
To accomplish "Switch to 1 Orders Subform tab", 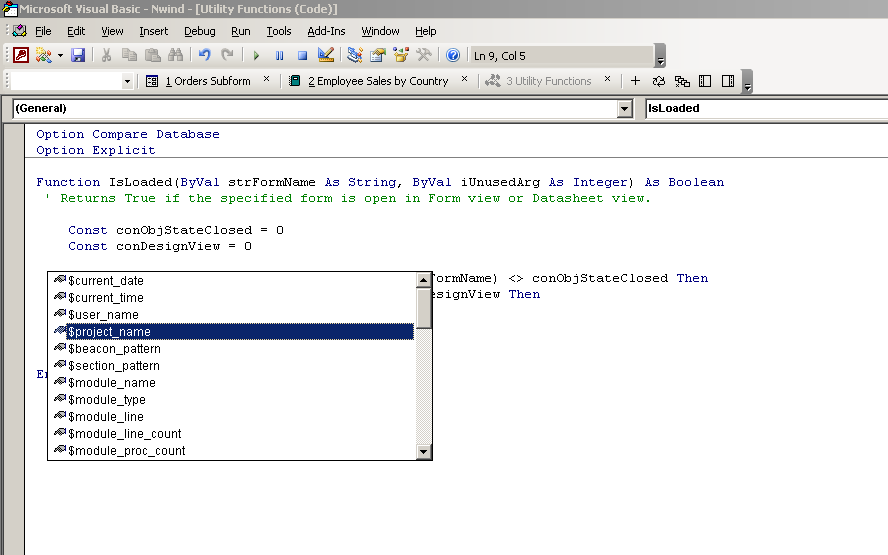I will point(198,81).
